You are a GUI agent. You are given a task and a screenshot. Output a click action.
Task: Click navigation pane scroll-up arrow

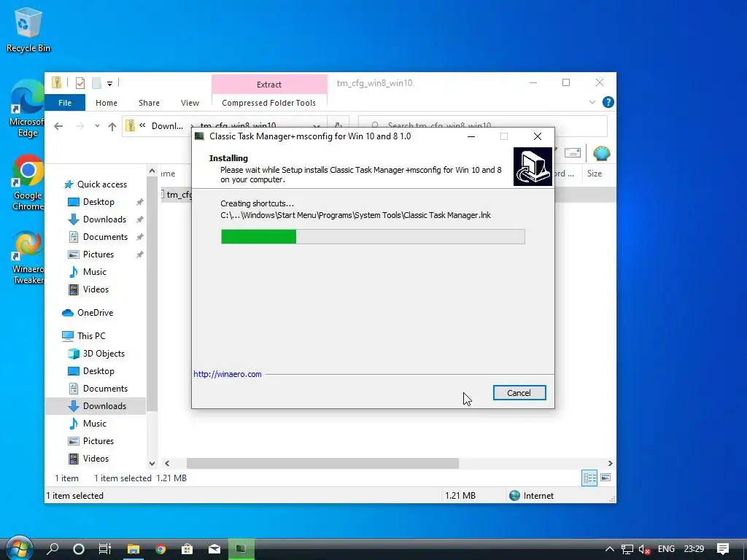click(x=152, y=171)
